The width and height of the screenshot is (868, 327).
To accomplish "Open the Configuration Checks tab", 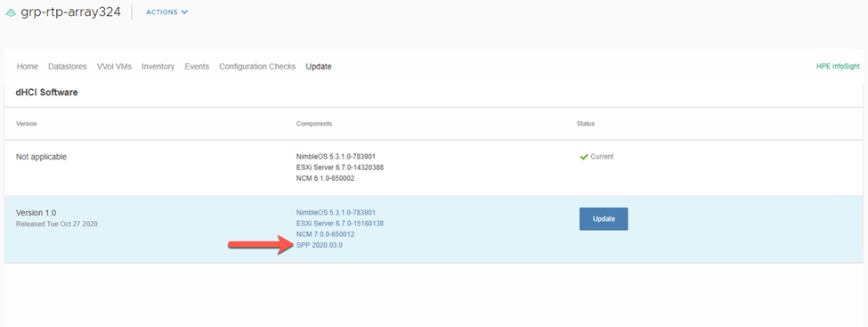I will coord(257,67).
